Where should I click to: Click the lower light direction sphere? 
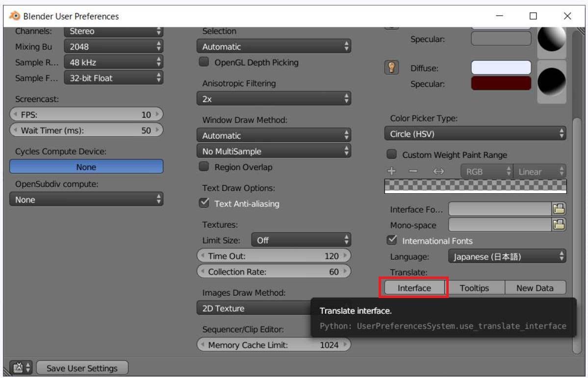click(x=552, y=81)
